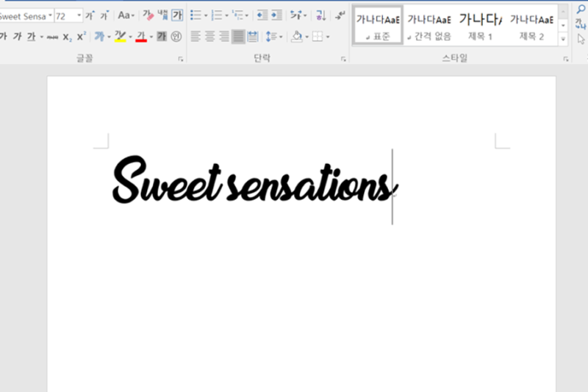Open Find with the magnifier icon
Screen dimensions: 588x392
[x=581, y=10]
